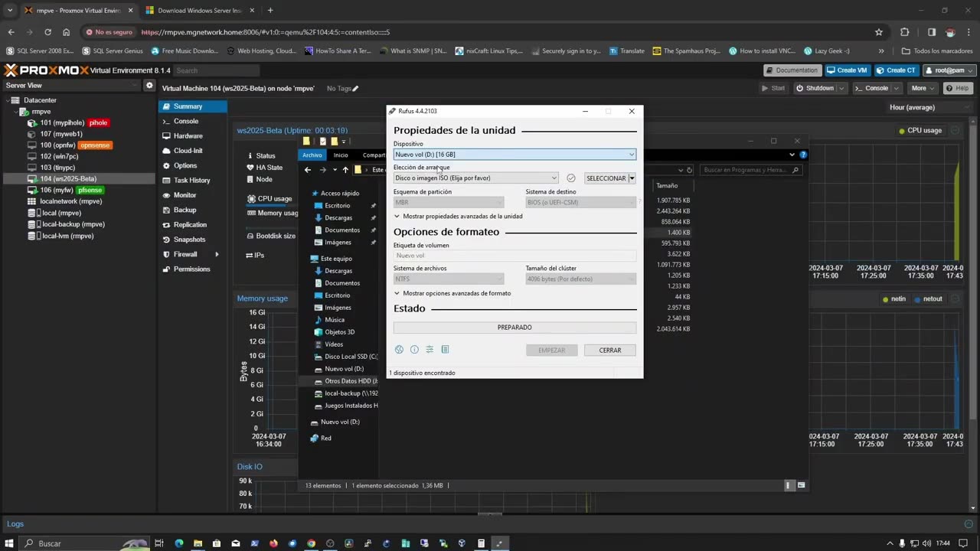The height and width of the screenshot is (551, 980).
Task: Click the Help button
Action: pyautogui.click(x=958, y=88)
